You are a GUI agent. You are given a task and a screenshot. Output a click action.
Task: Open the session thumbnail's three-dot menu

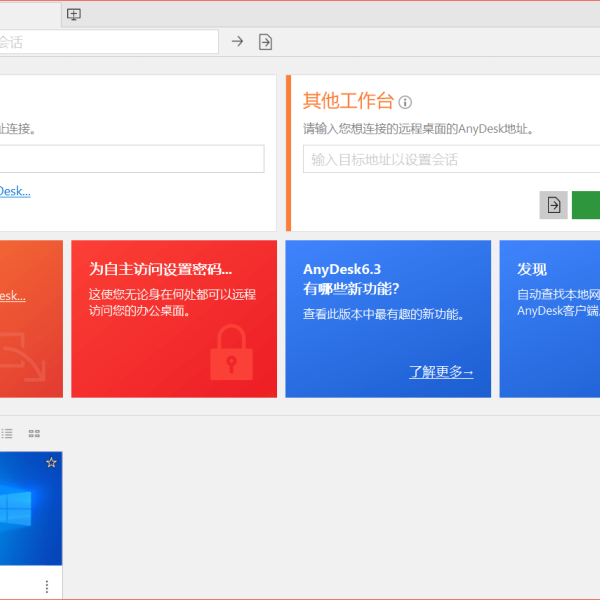point(47,586)
